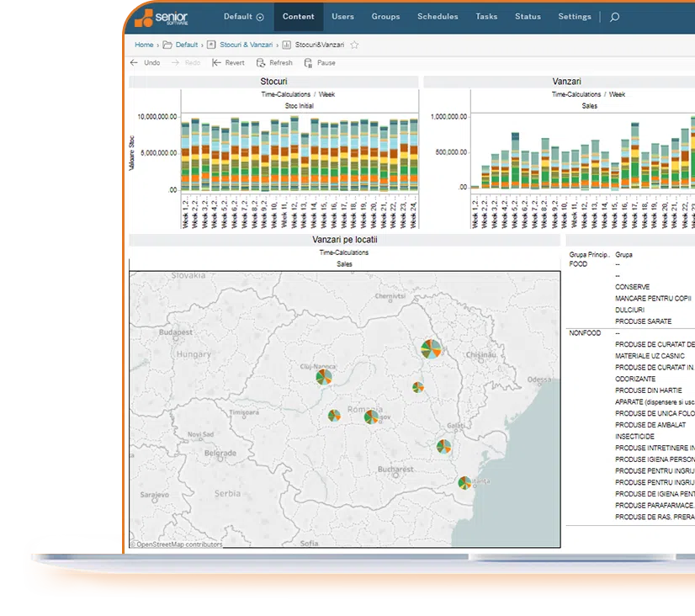Open the Settings tab
This screenshot has width=695, height=616.
(575, 17)
